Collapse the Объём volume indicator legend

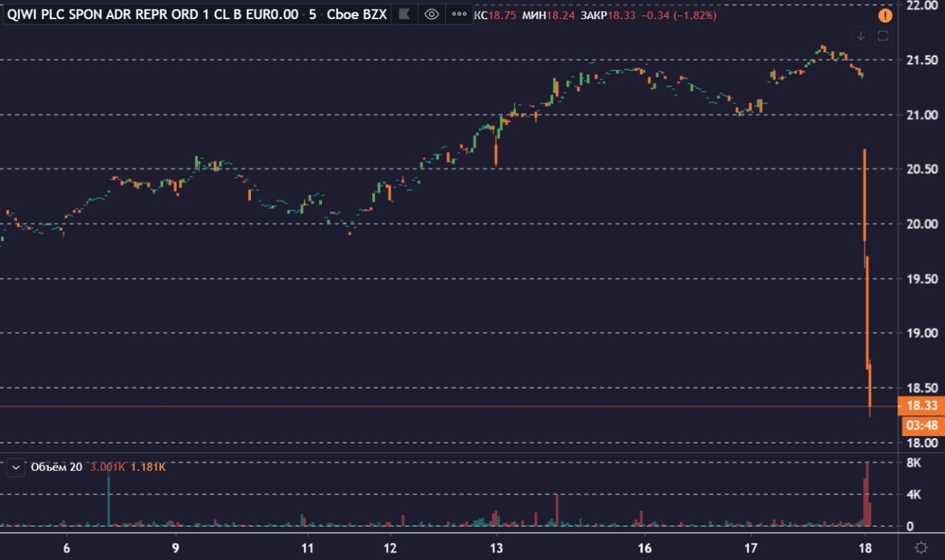click(x=16, y=468)
